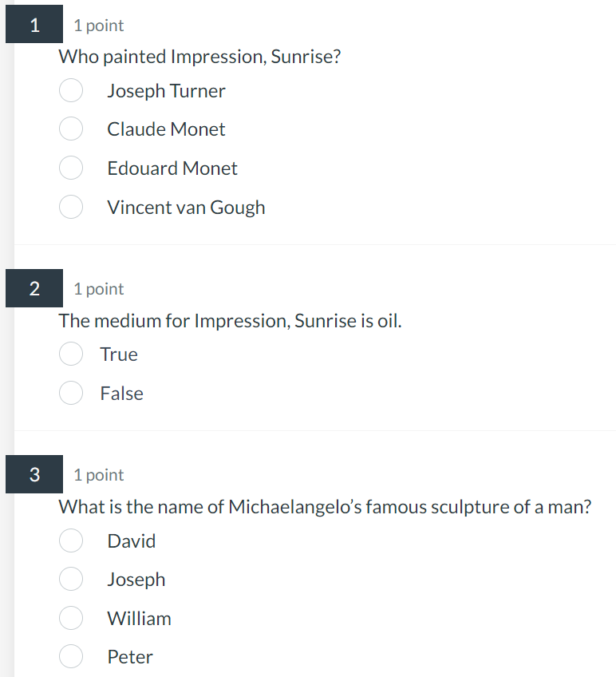Select Claude Monet for question 1
The height and width of the screenshot is (677, 616).
tap(71, 129)
